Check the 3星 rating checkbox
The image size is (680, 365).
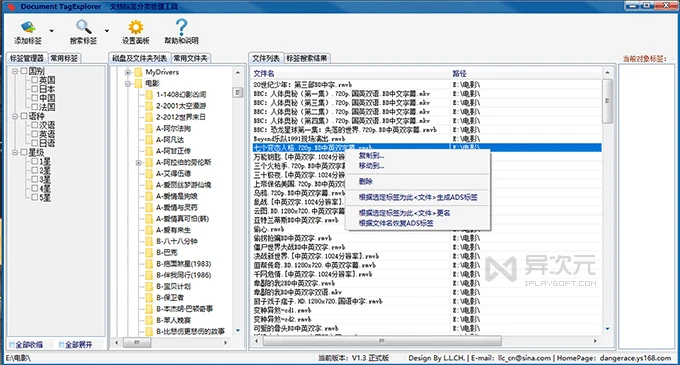pos(35,179)
